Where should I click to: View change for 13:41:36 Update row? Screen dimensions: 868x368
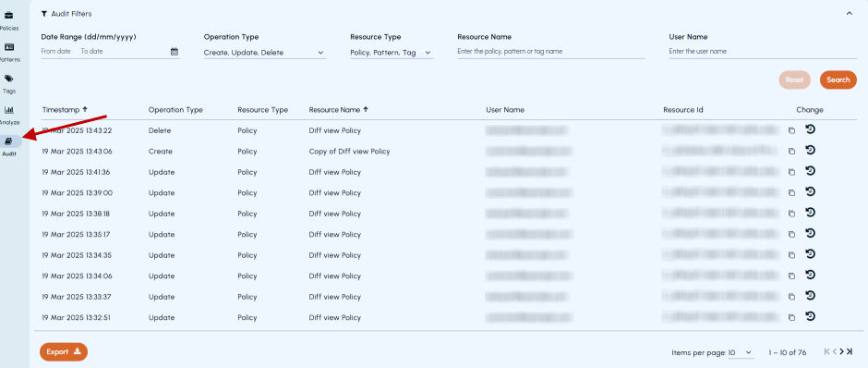[x=811, y=171]
